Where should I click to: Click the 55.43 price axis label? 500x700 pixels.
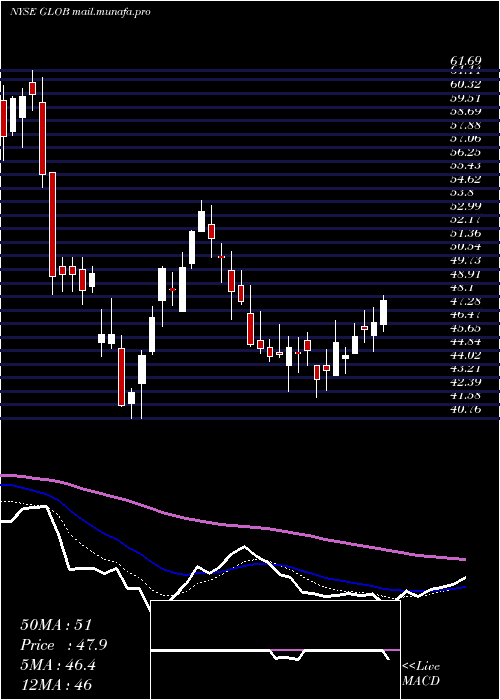coord(465,166)
